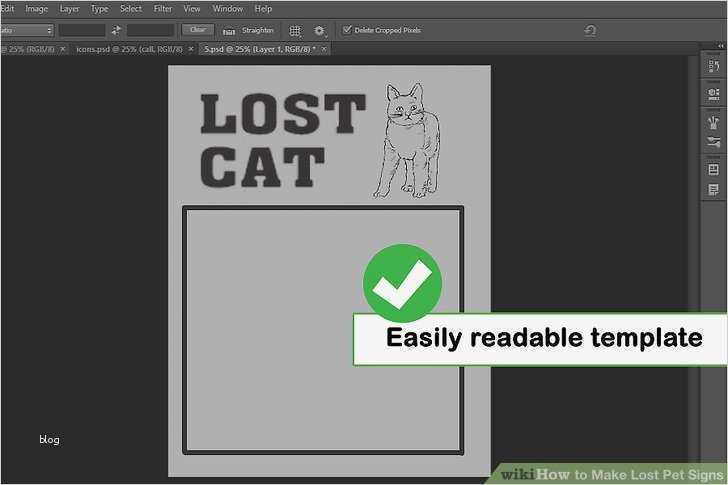Click the crop height input field
The height and width of the screenshot is (485, 728).
point(150,30)
